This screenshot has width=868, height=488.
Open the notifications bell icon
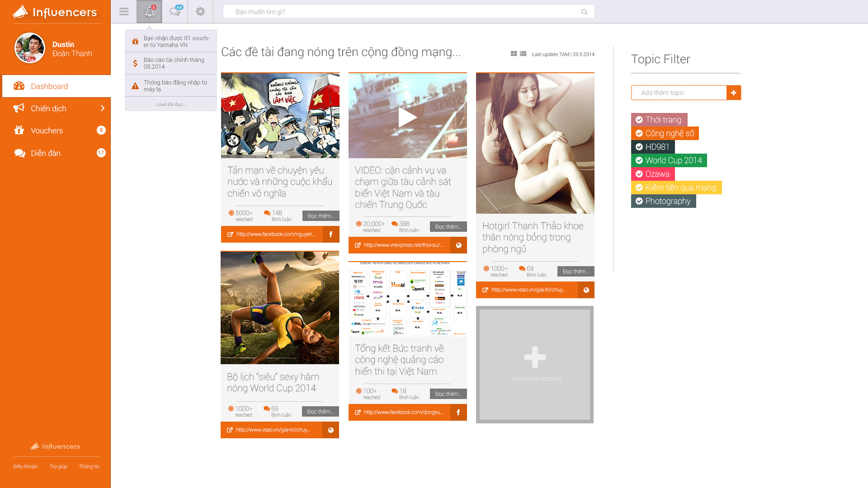pyautogui.click(x=149, y=12)
